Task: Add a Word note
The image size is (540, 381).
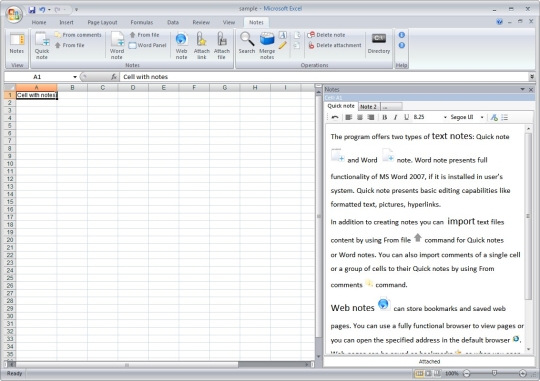Action: tap(117, 45)
